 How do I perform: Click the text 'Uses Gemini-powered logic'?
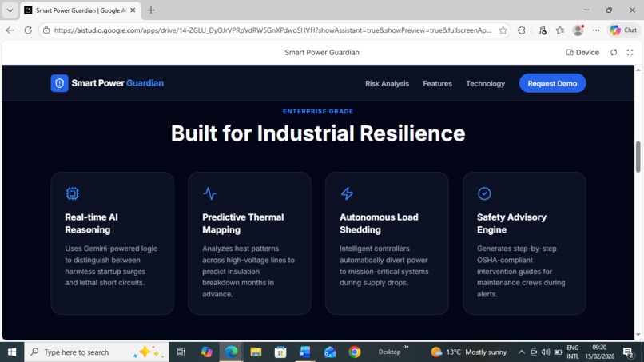[x=111, y=249]
